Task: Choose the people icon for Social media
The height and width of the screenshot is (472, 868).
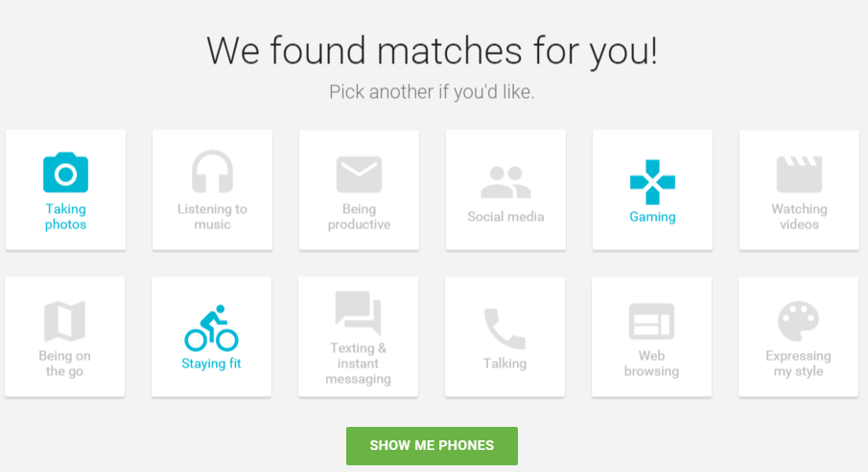Action: 505,180
